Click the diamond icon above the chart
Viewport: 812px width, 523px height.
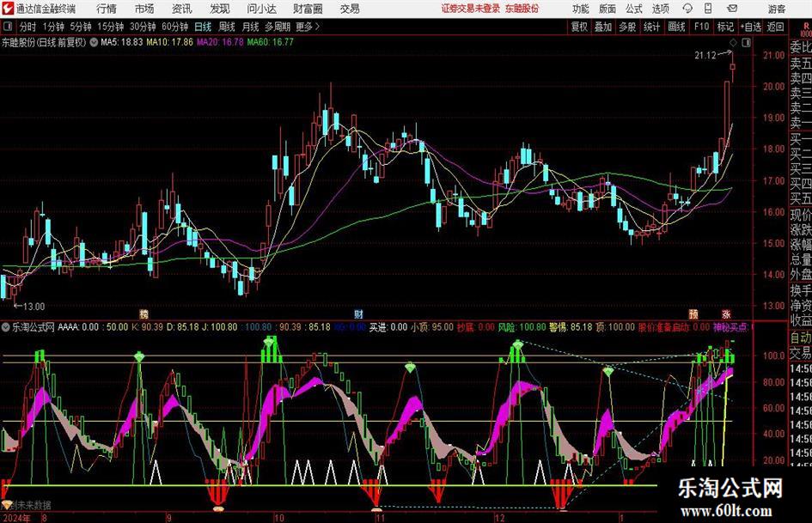(733, 43)
